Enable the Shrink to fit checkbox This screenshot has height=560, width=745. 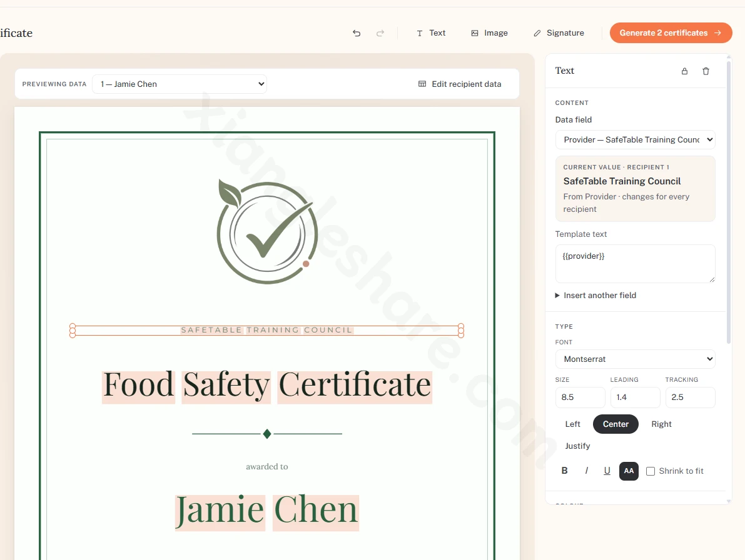point(651,471)
